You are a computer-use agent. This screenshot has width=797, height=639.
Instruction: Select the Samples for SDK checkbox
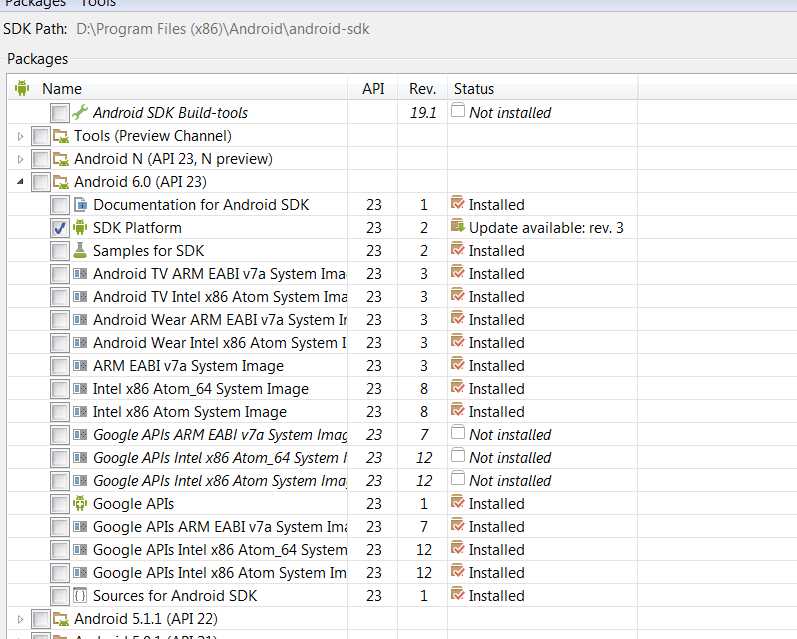pyautogui.click(x=59, y=251)
